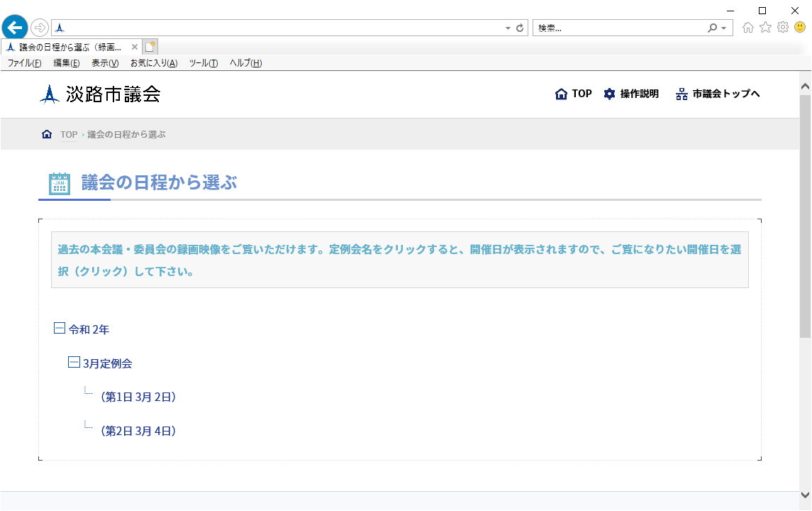Click the vertical scrollbar thumb
The height and width of the screenshot is (511, 812).
pos(806,216)
